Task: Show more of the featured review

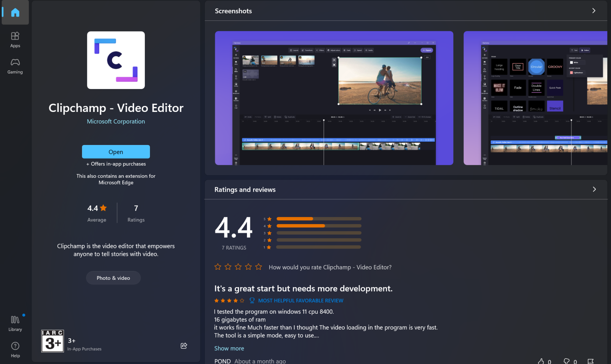Action: pyautogui.click(x=229, y=348)
